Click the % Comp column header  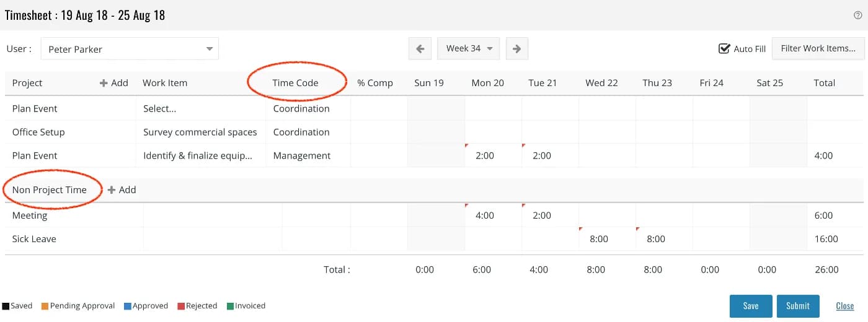(x=375, y=83)
